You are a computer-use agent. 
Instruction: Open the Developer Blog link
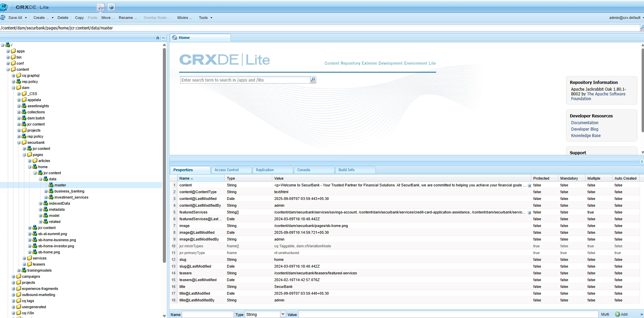click(x=584, y=129)
